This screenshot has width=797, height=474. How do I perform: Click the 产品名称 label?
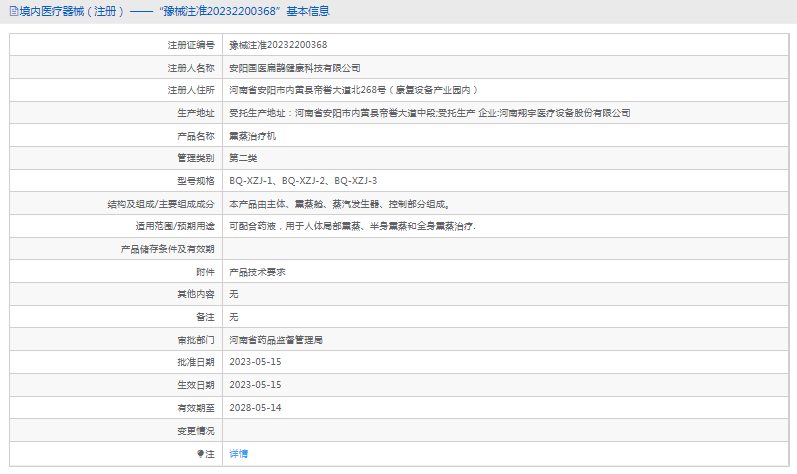point(196,136)
